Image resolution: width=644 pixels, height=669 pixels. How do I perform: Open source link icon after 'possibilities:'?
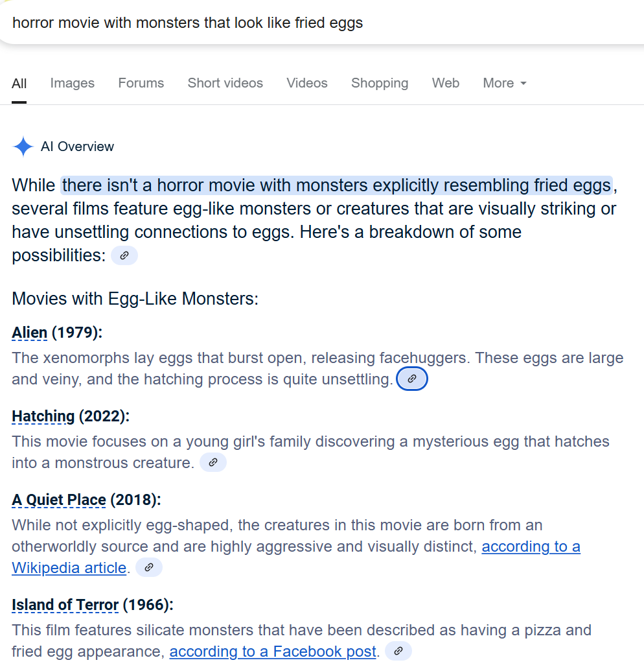[x=124, y=255]
